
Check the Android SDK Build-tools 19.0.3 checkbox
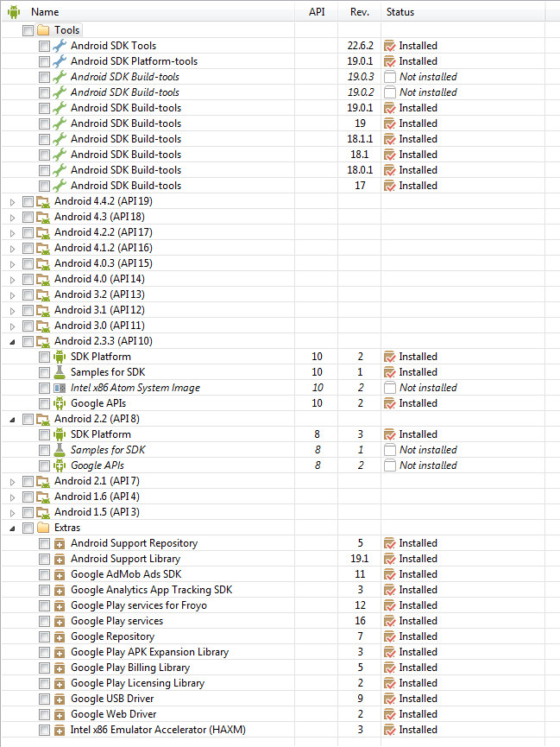click(44, 77)
